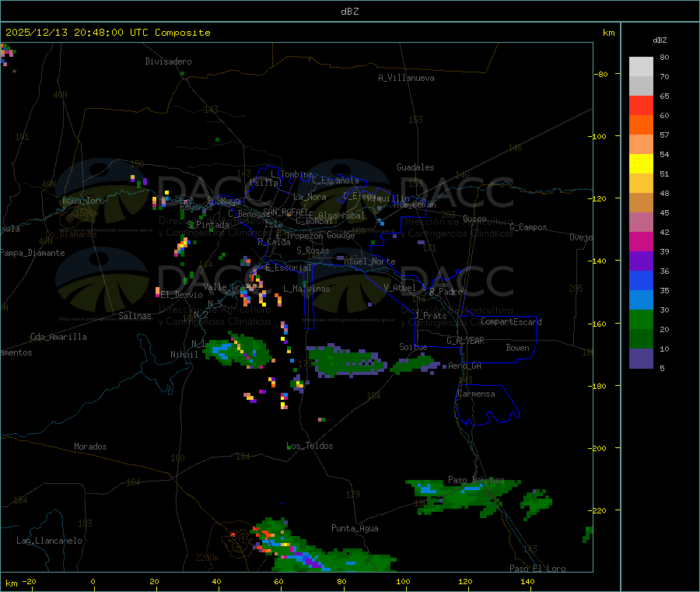Click the green echo with blue core near Nihuil
Screen dimensions: 700x592
[236, 351]
